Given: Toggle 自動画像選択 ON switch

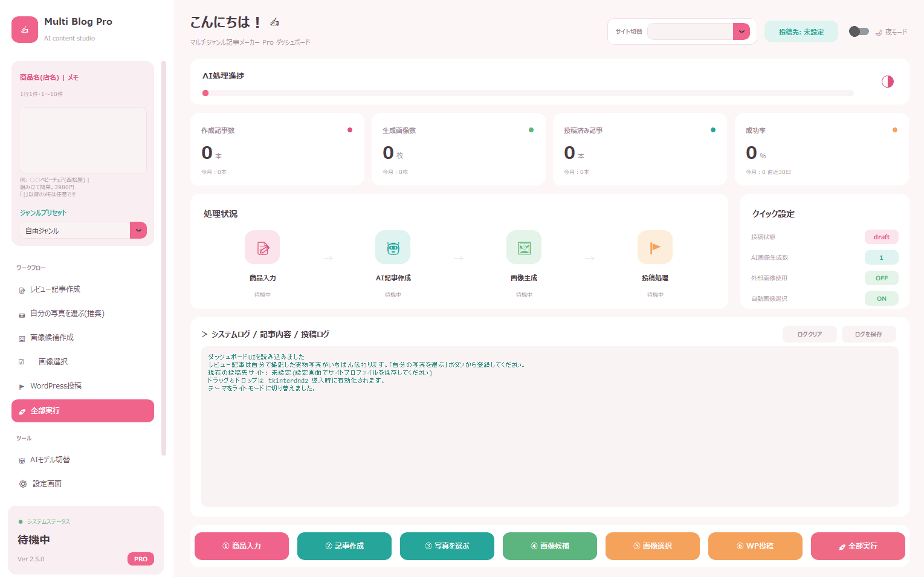Looking at the screenshot, I should pos(881,298).
